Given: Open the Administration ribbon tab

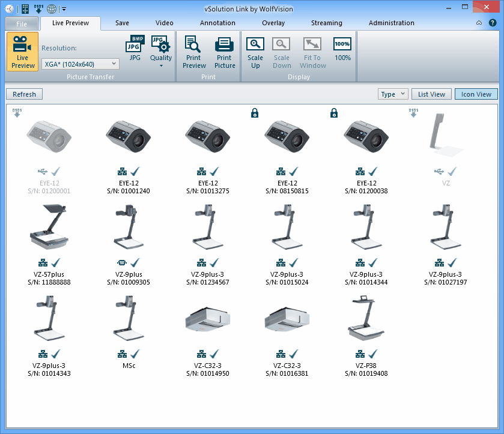Looking at the screenshot, I should [391, 23].
